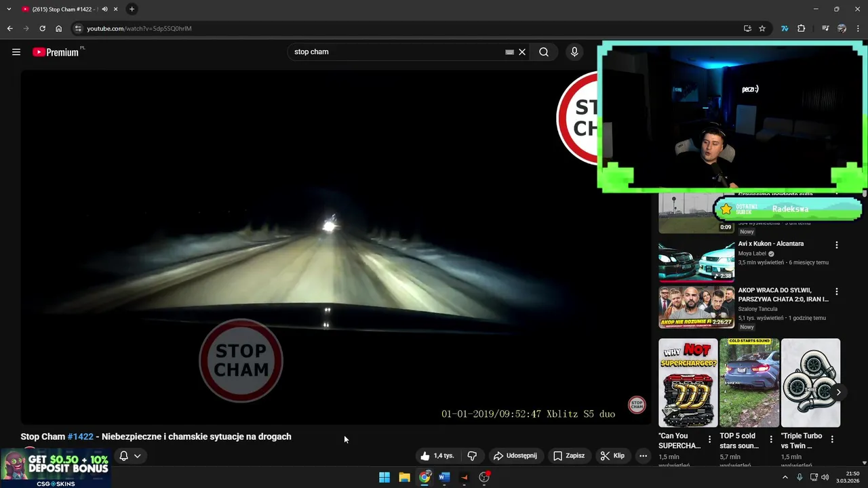The width and height of the screenshot is (868, 488).
Task: Start voice search with microphone icon
Action: pos(574,52)
